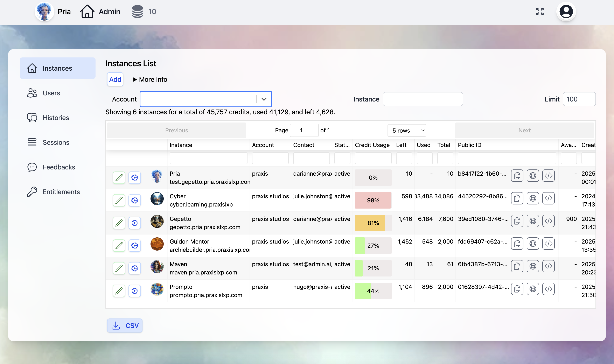Switch to the Users section
The image size is (614, 364).
click(51, 93)
